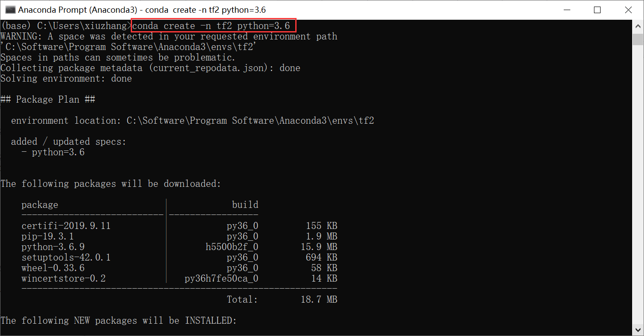This screenshot has width=644, height=336.
Task: Click the 'python-3.6.9' package row
Action: tap(179, 247)
